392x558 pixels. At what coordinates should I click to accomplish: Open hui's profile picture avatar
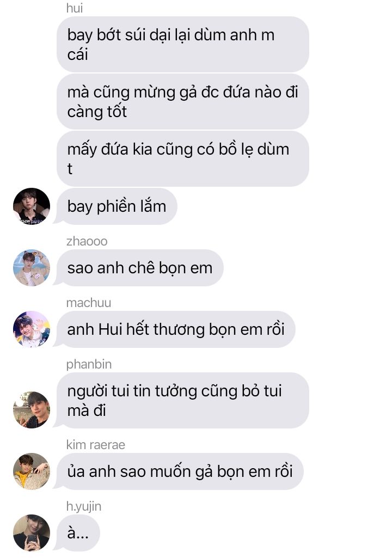coord(32,206)
